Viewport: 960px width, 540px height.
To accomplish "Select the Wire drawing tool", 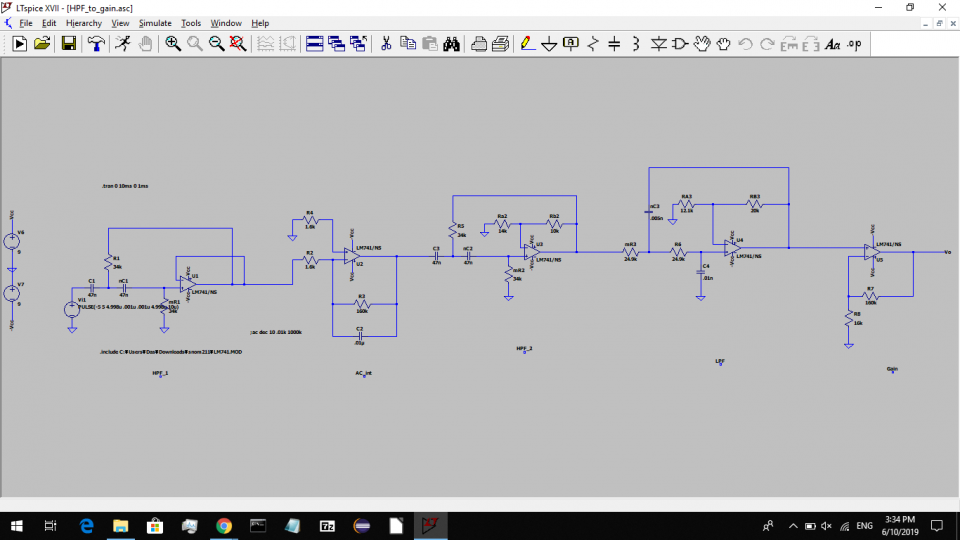I will click(x=526, y=43).
